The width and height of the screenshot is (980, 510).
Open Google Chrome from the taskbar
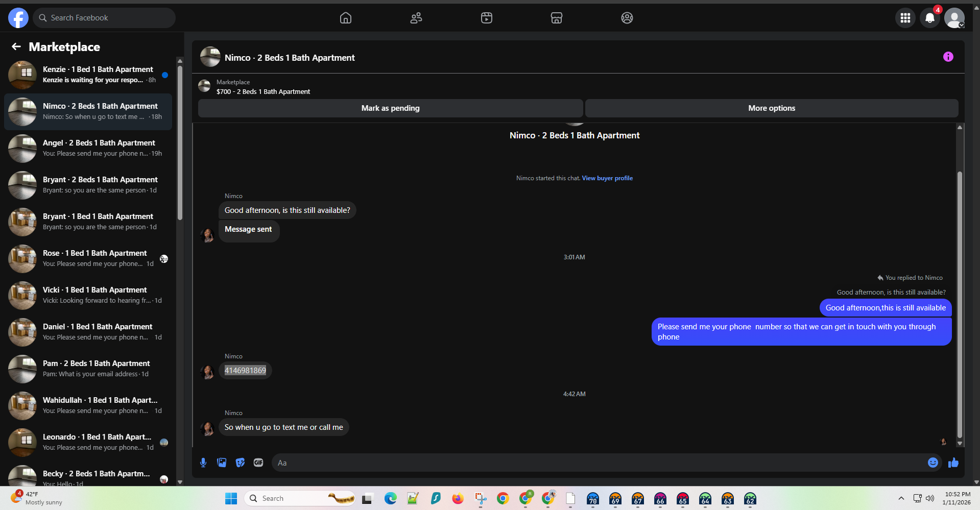pyautogui.click(x=503, y=498)
